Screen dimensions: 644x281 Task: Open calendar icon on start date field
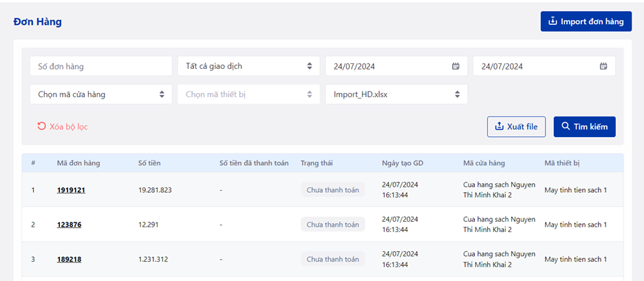click(x=455, y=66)
